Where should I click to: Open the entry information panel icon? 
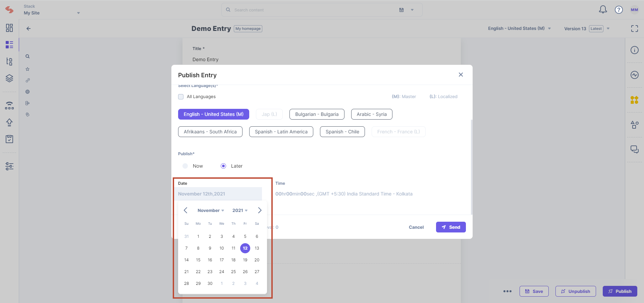click(634, 50)
